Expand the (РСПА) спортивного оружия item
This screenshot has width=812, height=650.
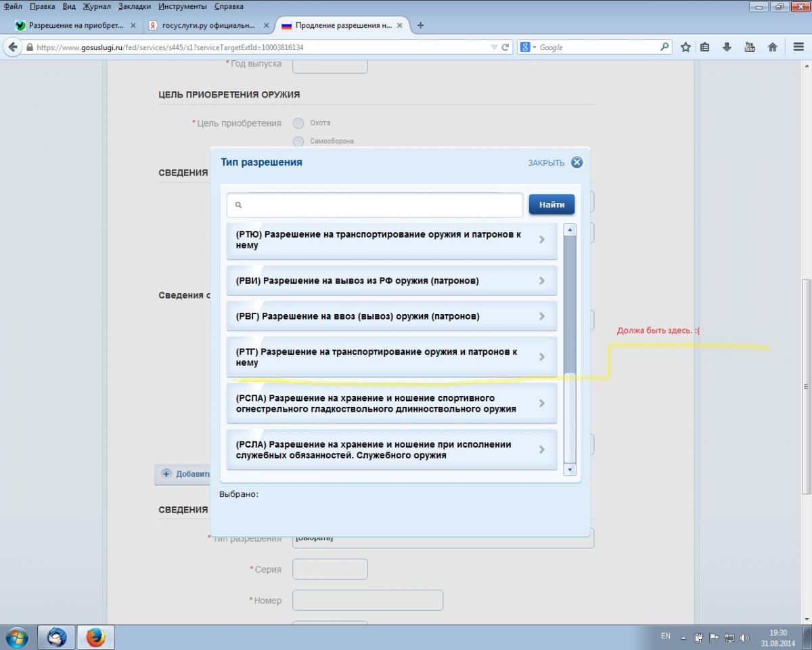click(392, 404)
